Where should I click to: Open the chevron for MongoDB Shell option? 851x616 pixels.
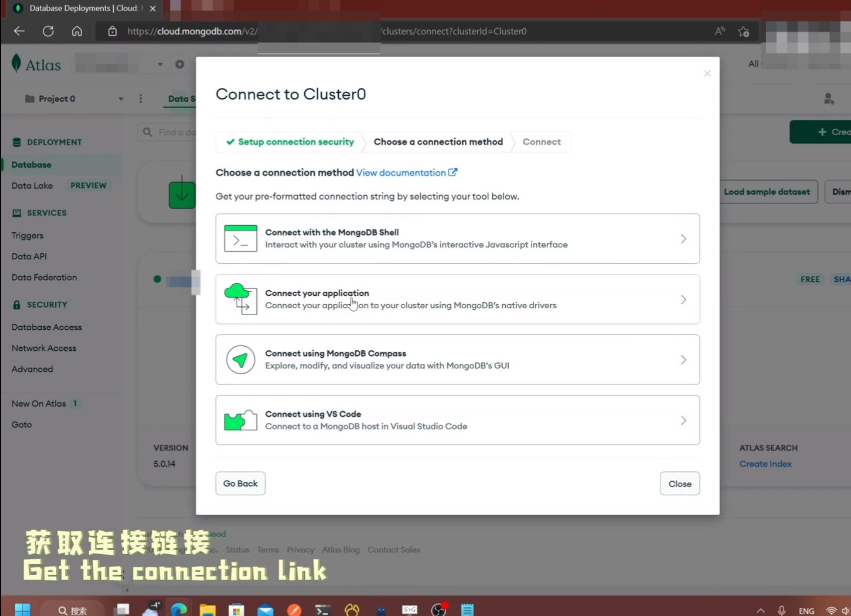(683, 239)
